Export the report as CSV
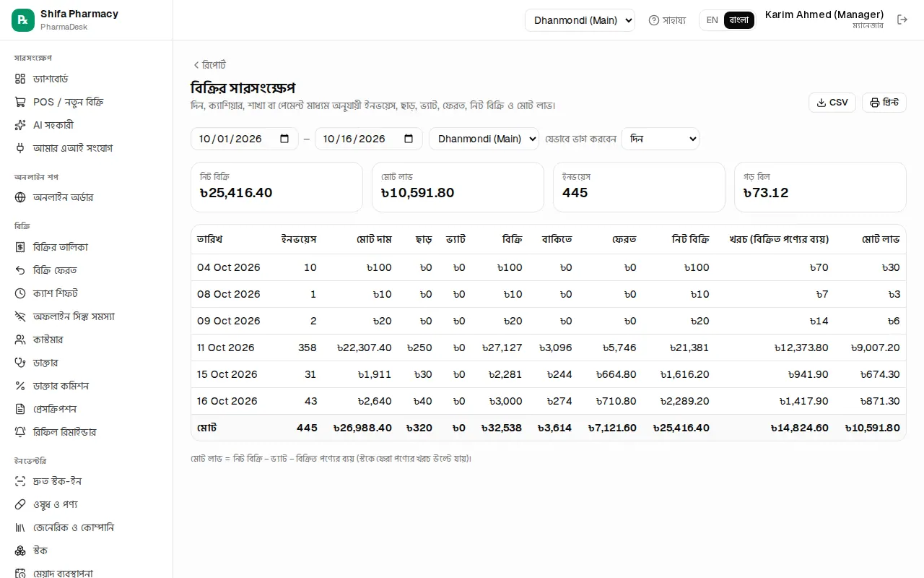Image resolution: width=924 pixels, height=578 pixels. (x=832, y=103)
